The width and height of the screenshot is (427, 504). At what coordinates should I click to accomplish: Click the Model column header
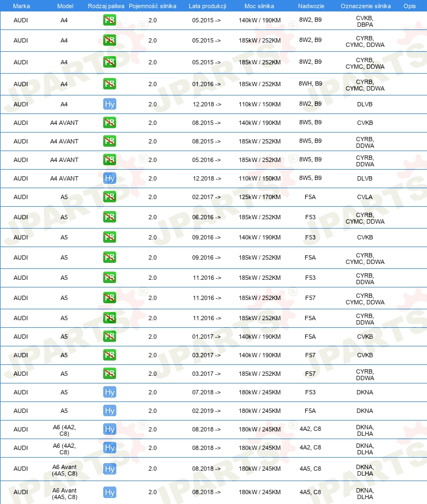tap(65, 6)
